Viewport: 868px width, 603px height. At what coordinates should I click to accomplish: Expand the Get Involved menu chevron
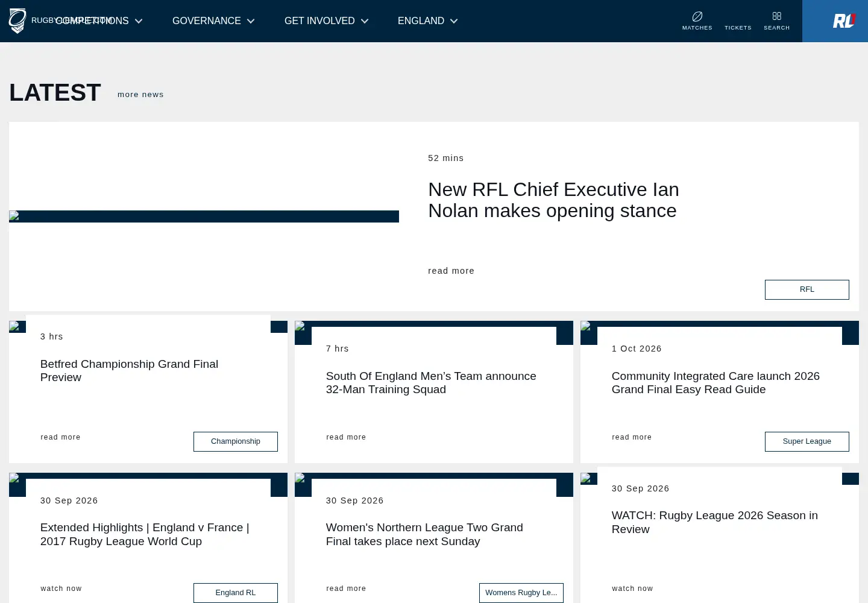point(365,21)
